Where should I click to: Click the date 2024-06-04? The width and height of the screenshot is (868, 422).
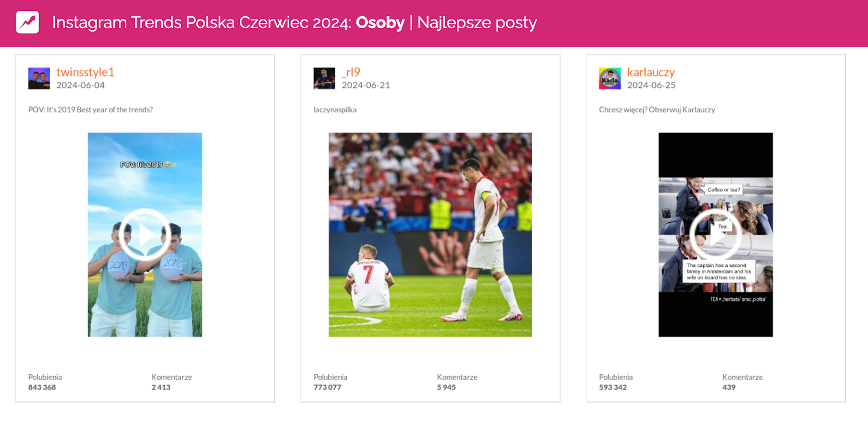pos(80,85)
